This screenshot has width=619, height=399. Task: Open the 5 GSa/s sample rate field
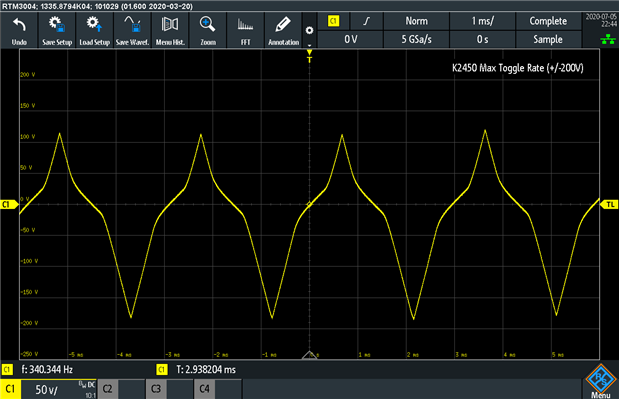tap(416, 39)
